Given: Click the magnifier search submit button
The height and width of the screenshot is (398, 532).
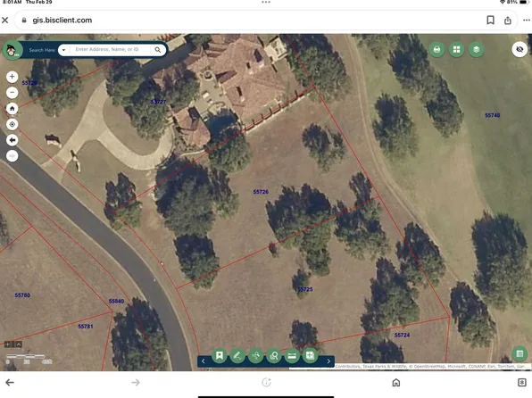Looking at the screenshot, I should 158,50.
